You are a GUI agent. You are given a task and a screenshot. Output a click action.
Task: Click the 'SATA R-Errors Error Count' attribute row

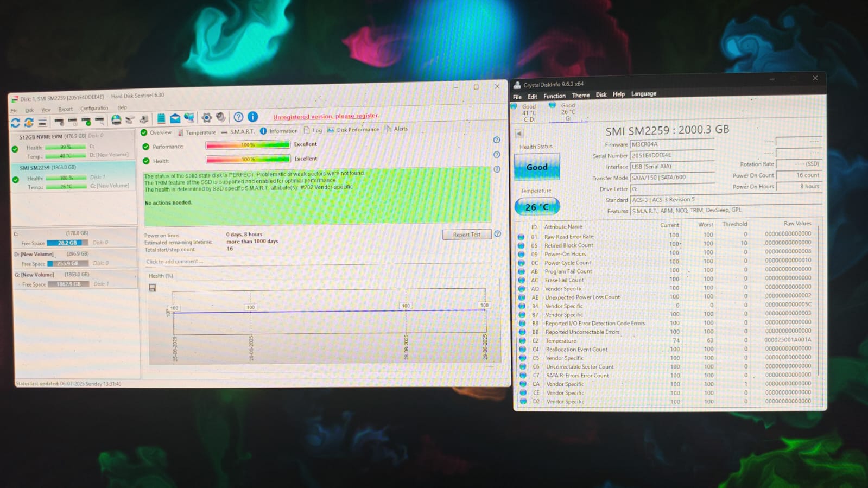[x=667, y=376]
